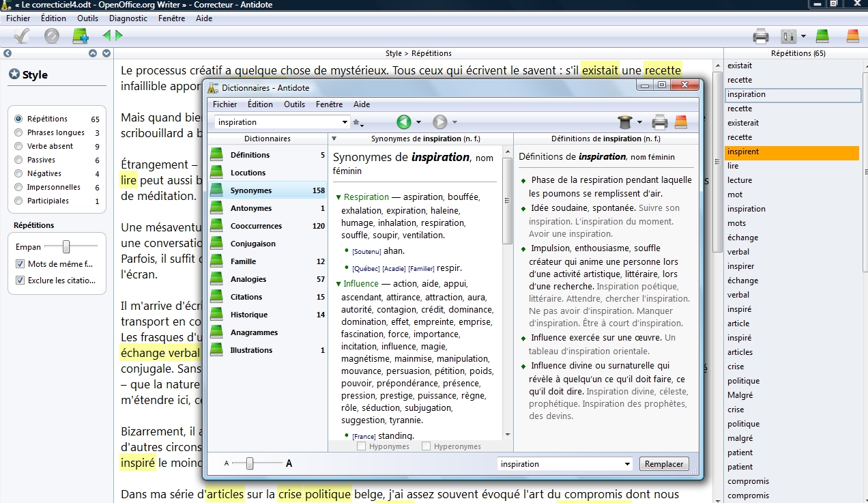Enable the Hyponymes checkbox
Viewport: 868px width, 503px height.
point(362,446)
